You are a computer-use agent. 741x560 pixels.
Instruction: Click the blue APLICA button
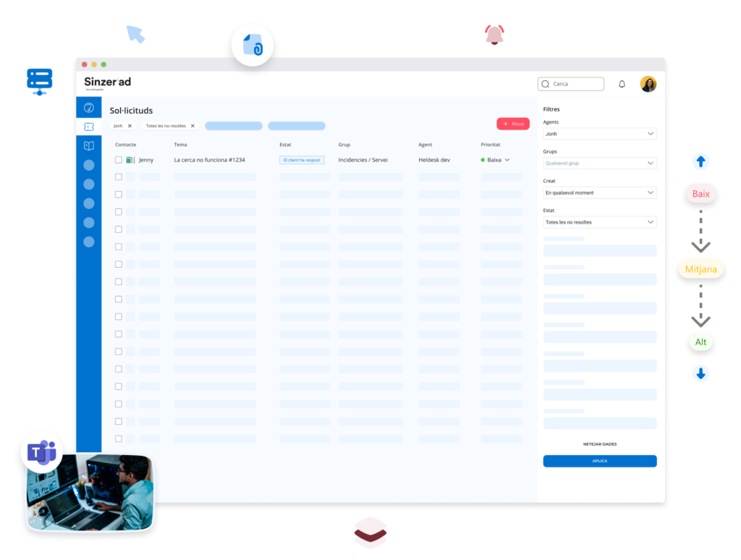pos(599,461)
